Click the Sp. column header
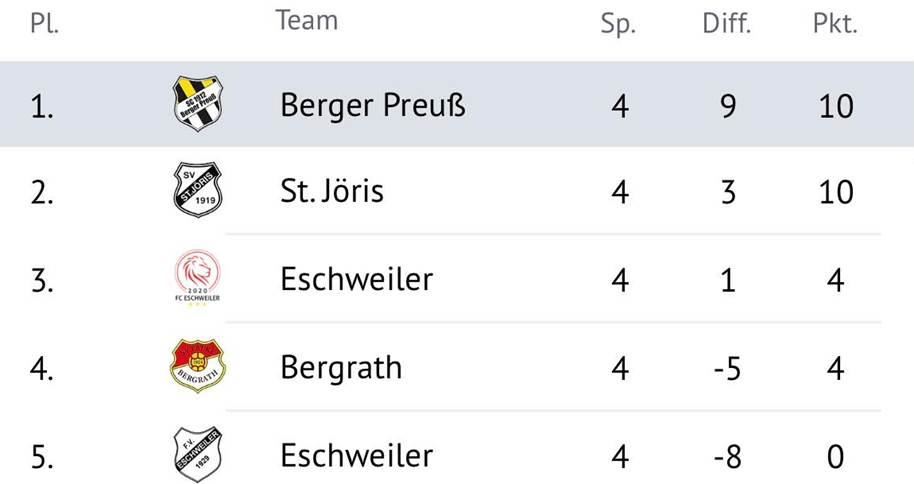The width and height of the screenshot is (914, 484). [618, 24]
